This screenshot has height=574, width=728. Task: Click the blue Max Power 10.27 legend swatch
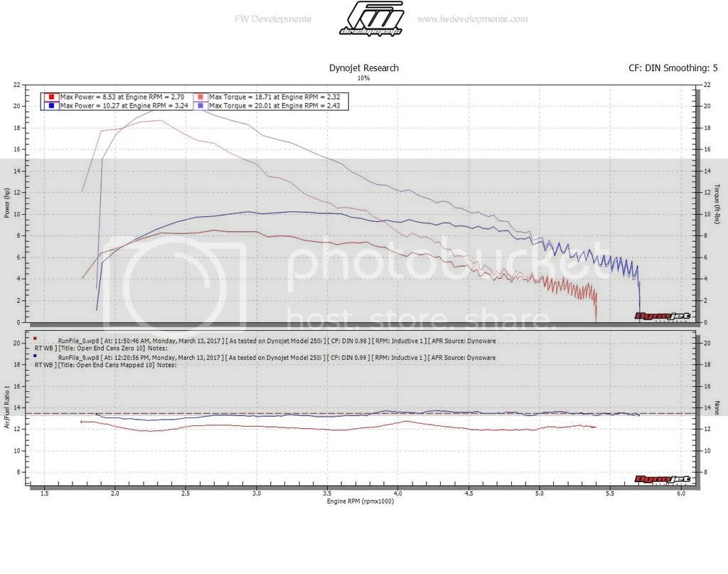coord(51,105)
